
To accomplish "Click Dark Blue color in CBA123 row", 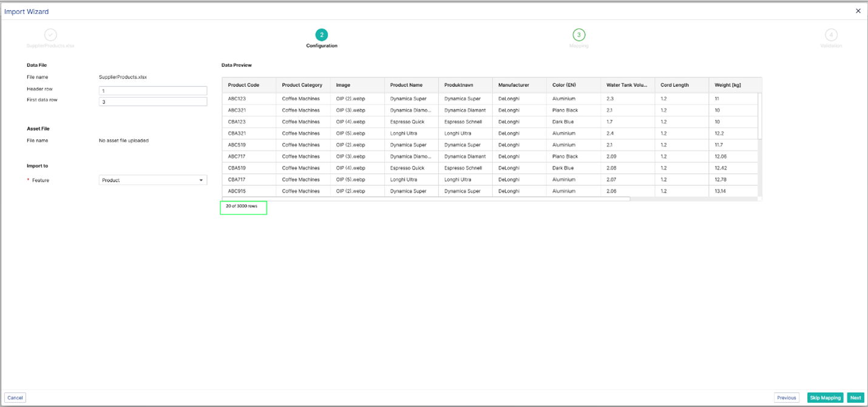I will point(573,122).
